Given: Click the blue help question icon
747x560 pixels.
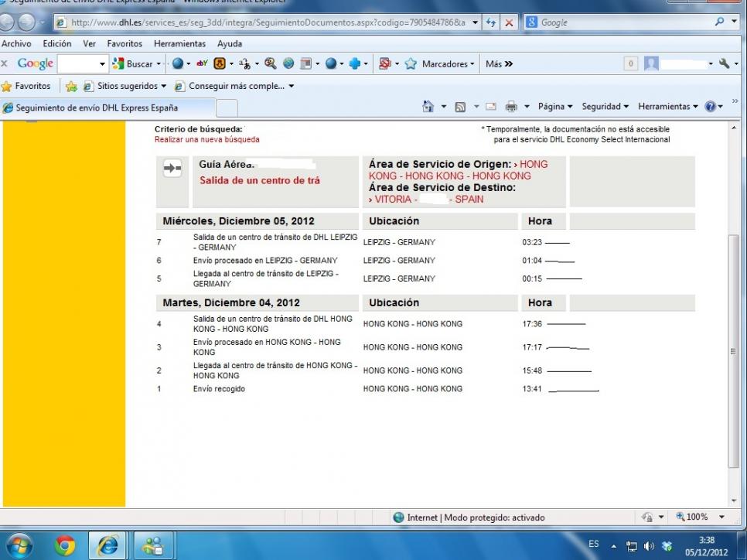Looking at the screenshot, I should pyautogui.click(x=710, y=107).
